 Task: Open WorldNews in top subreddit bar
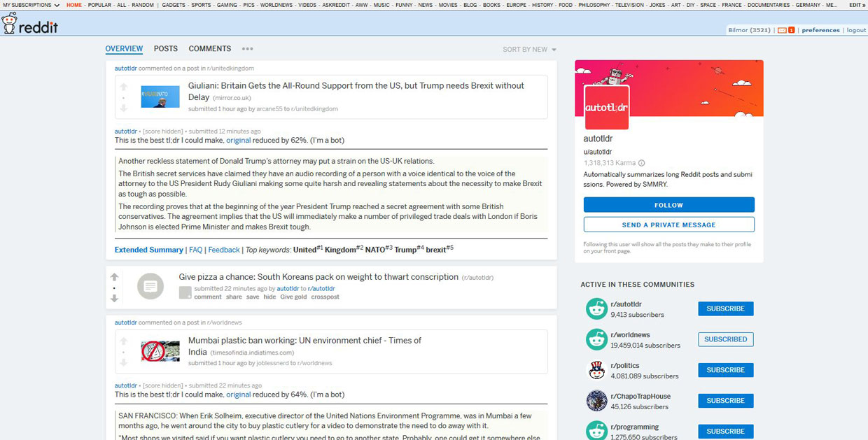(x=276, y=5)
